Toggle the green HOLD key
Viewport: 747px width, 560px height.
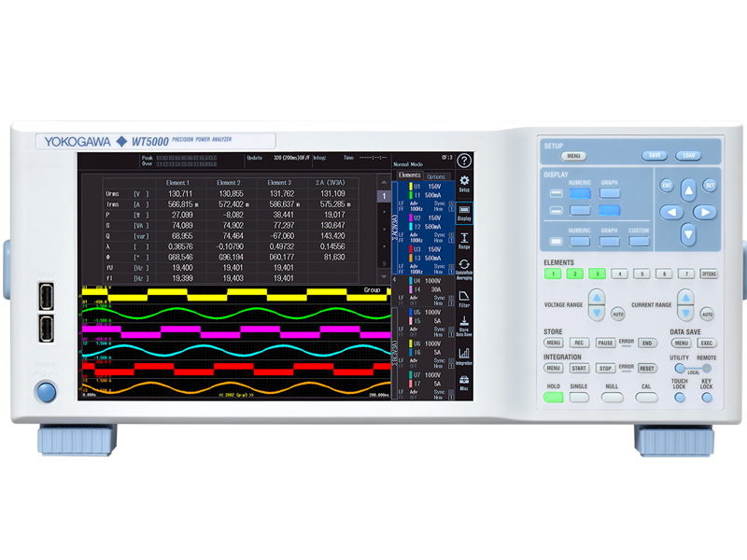point(553,398)
